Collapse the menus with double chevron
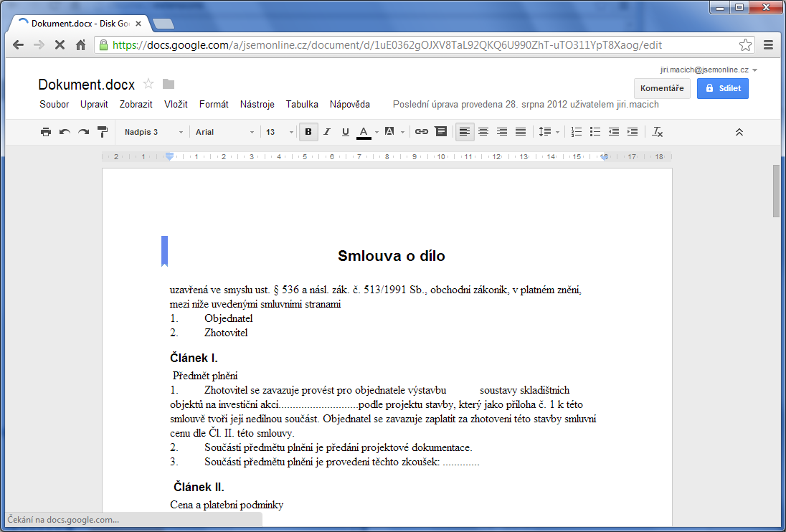786x532 pixels. coord(739,132)
